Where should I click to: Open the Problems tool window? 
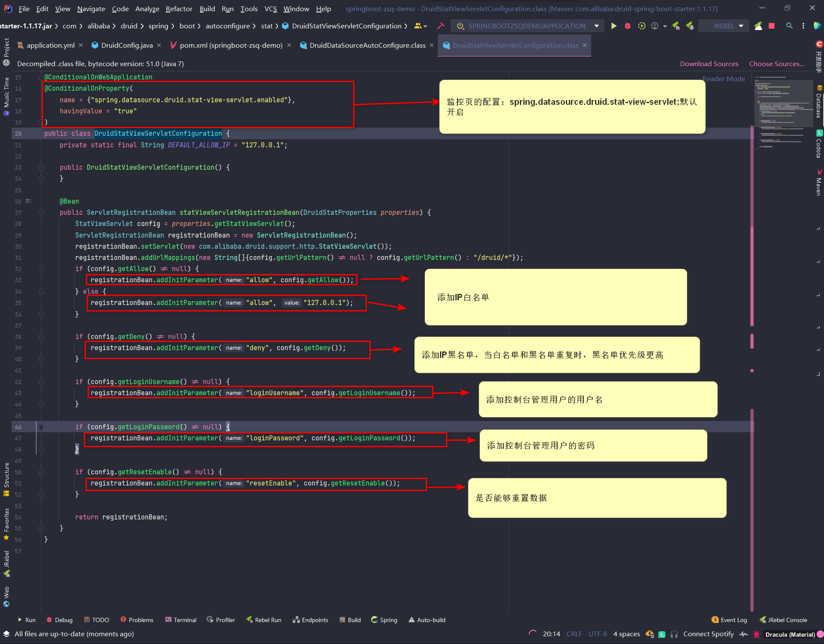(137, 620)
